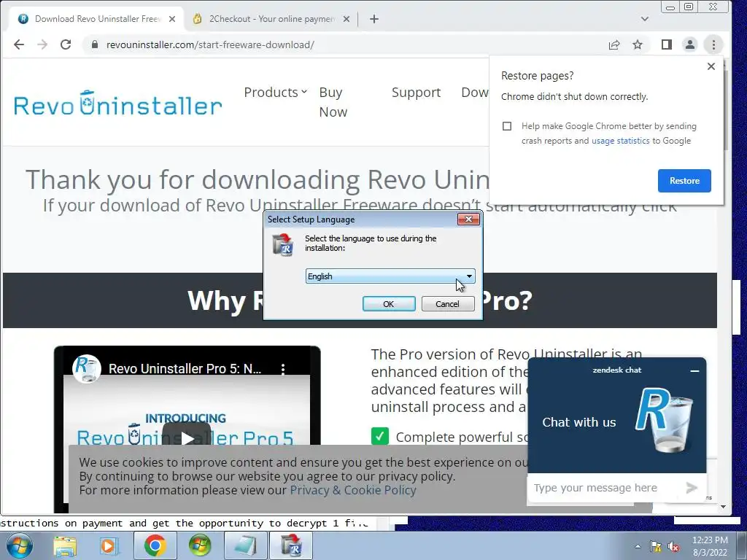This screenshot has height=560, width=747.
Task: Open the Chrome profile icon
Action: point(690,44)
